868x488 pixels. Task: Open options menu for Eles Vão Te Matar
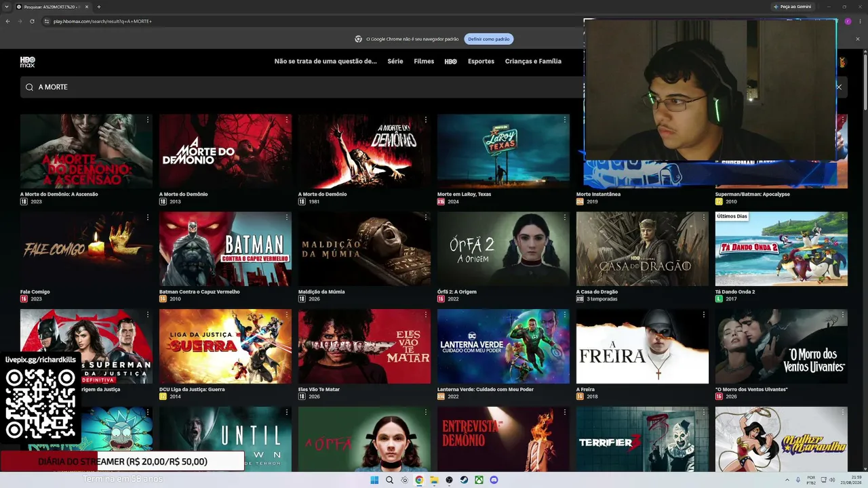coord(426,314)
